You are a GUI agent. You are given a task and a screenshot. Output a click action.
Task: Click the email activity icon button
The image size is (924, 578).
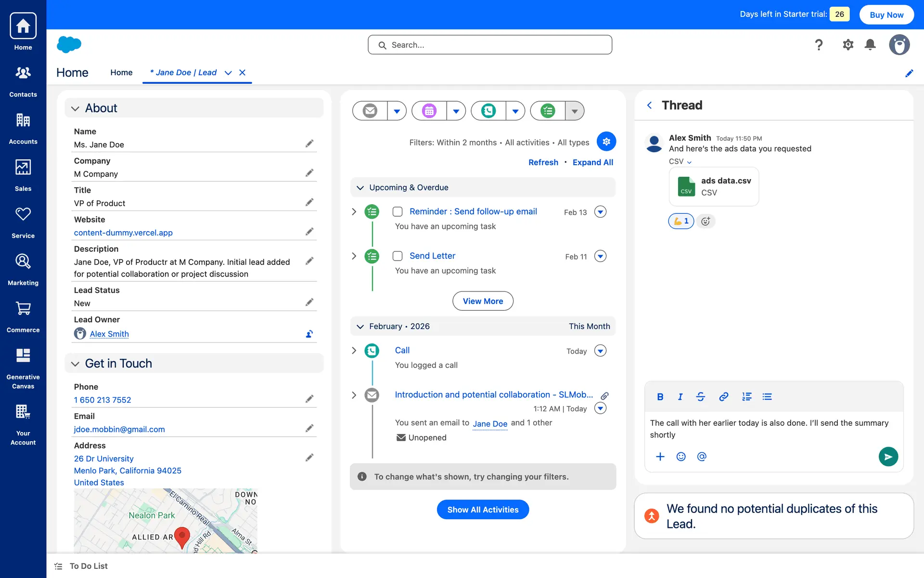pyautogui.click(x=370, y=111)
